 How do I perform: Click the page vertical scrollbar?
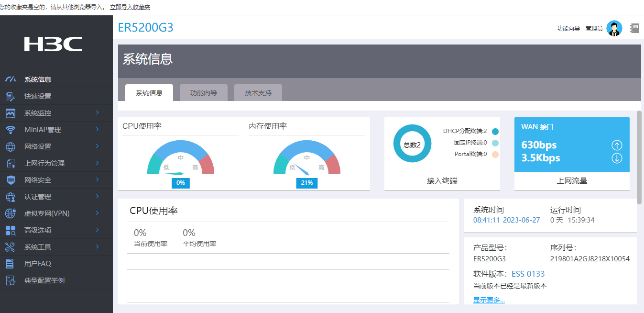[639, 157]
